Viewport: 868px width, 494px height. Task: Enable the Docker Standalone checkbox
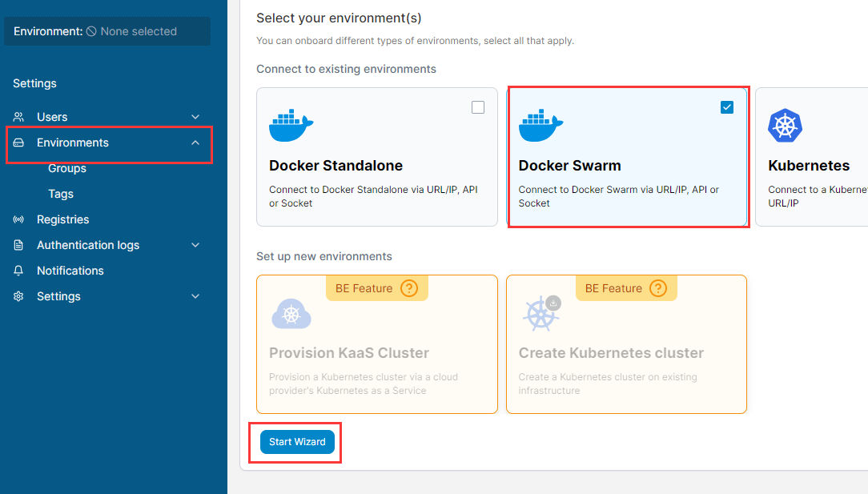click(478, 107)
